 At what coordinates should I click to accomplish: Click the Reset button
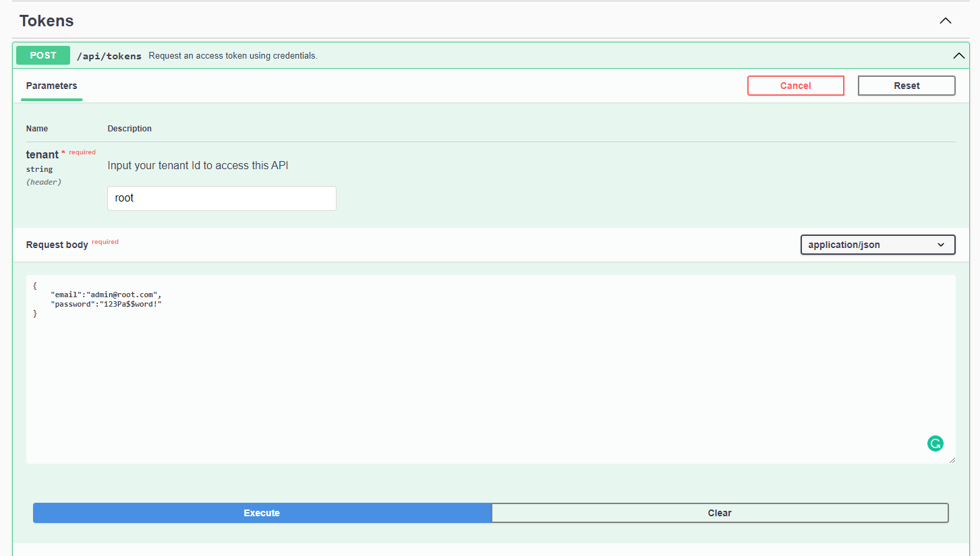point(906,86)
